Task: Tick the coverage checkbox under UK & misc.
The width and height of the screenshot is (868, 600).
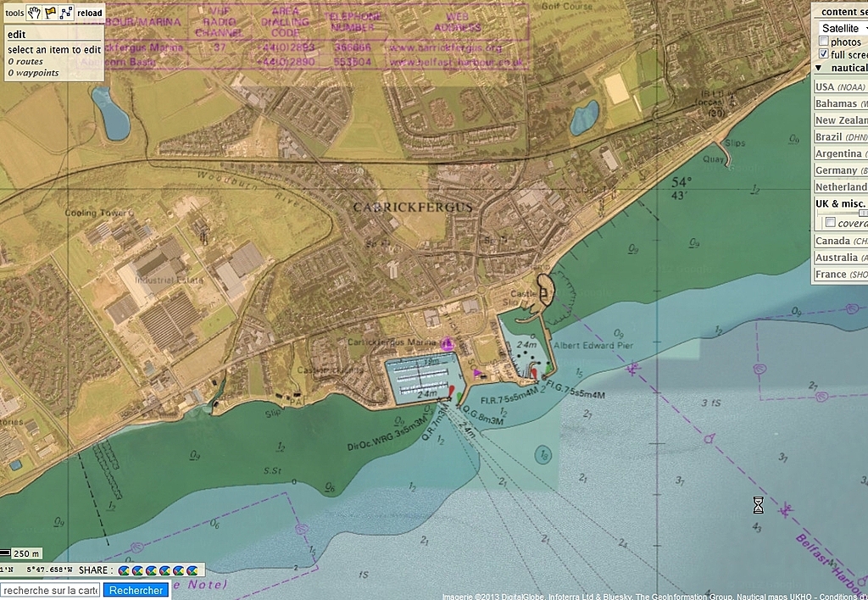Action: [831, 222]
